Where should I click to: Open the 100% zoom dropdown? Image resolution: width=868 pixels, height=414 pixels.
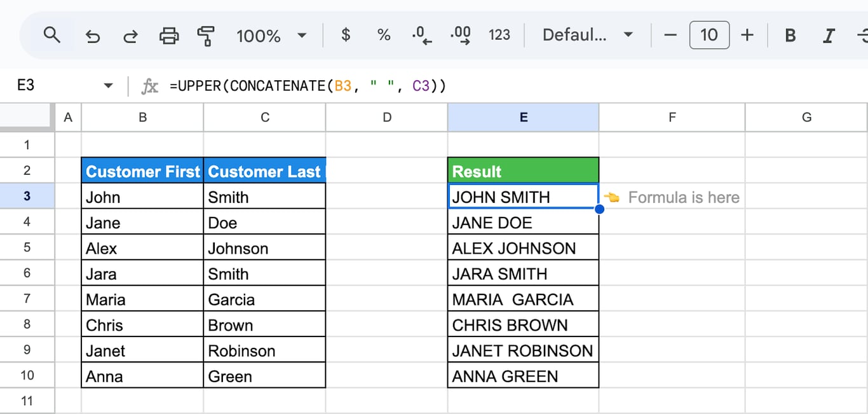[x=272, y=36]
